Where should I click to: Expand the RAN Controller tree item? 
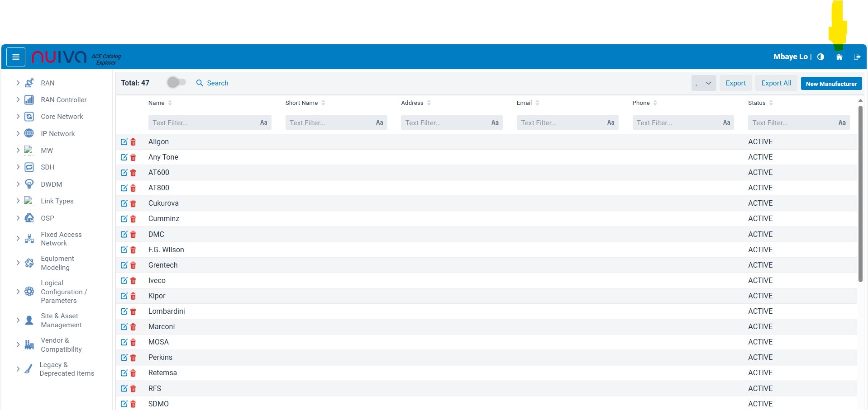click(x=18, y=100)
